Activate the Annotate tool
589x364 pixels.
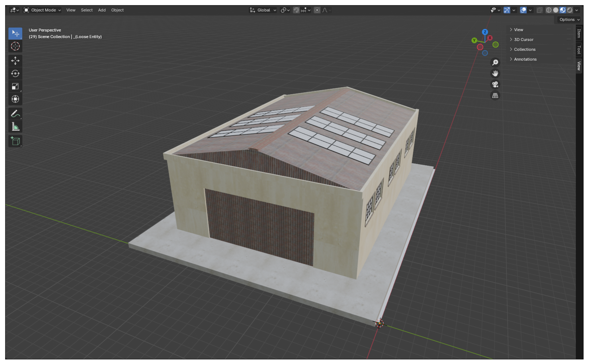coord(15,114)
